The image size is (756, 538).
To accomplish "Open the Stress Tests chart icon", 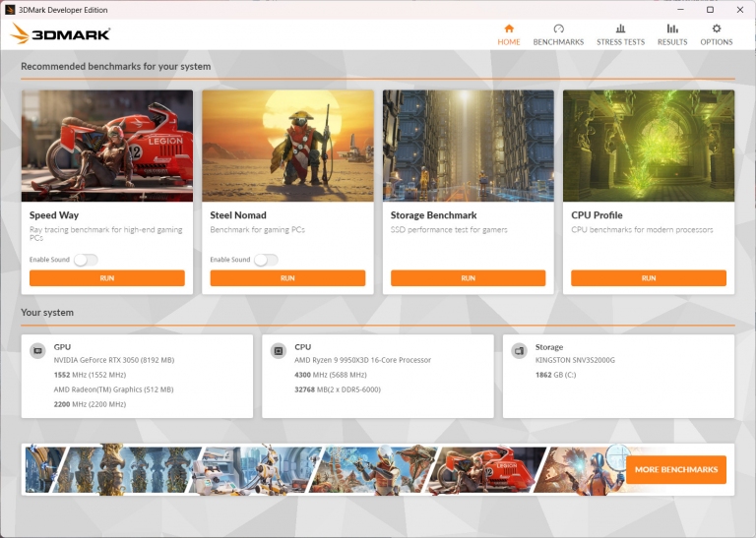I will tap(620, 29).
